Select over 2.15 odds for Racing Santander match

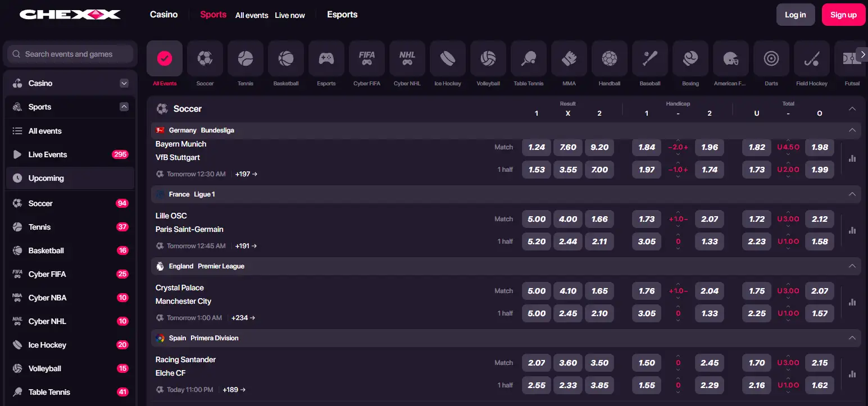(x=820, y=363)
